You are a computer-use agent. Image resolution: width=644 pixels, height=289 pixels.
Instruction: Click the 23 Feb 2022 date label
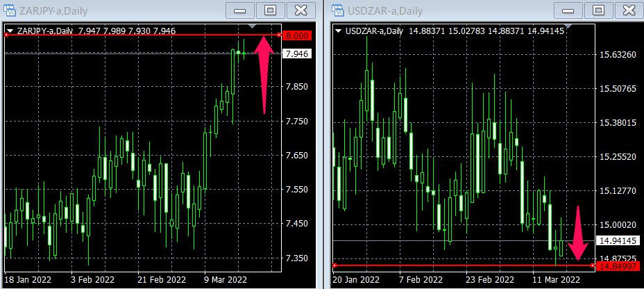pyautogui.click(x=490, y=279)
